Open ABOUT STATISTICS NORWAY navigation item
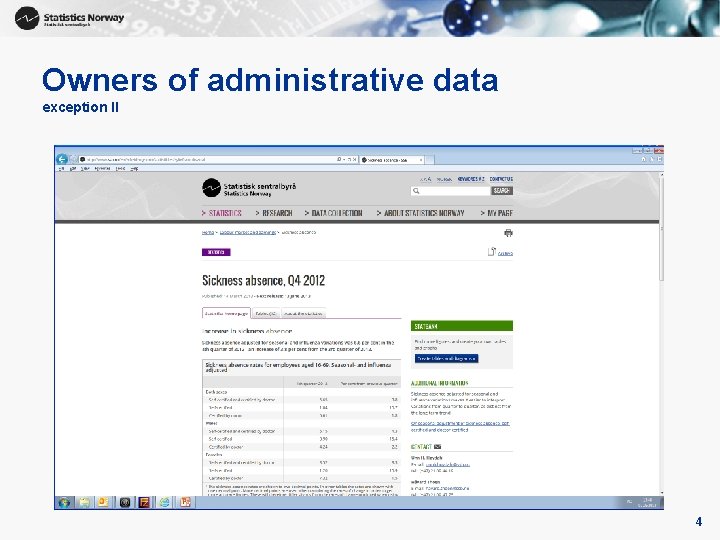Image resolution: width=720 pixels, height=540 pixels. (421, 213)
